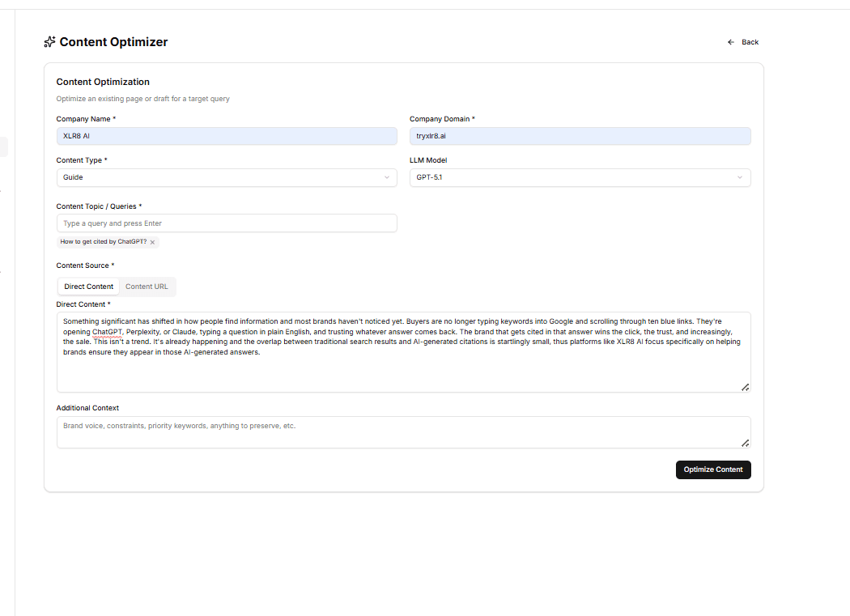The height and width of the screenshot is (616, 850).
Task: Click 'Optimize an existing page or draft' subtitle
Action: (143, 99)
